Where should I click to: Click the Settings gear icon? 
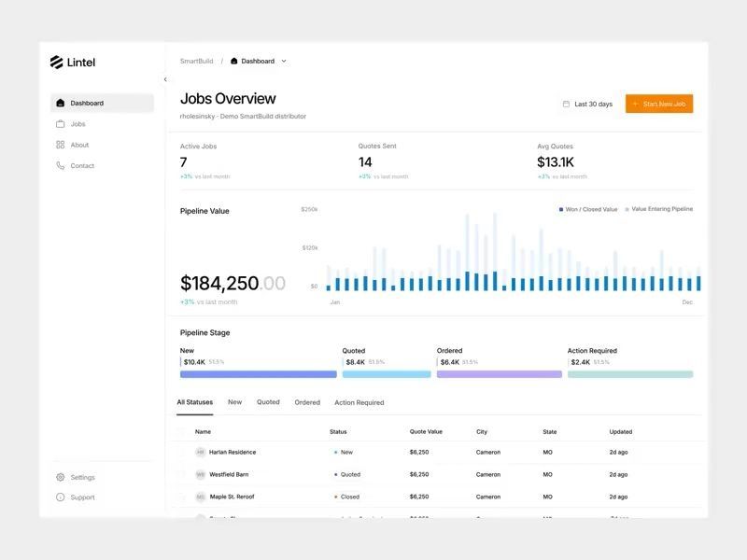click(60, 477)
